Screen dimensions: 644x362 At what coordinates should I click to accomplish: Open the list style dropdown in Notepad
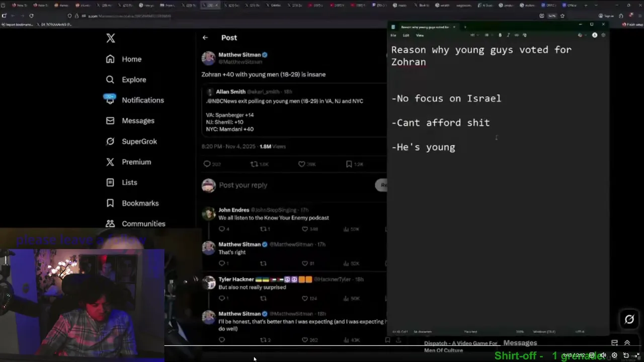pyautogui.click(x=487, y=35)
